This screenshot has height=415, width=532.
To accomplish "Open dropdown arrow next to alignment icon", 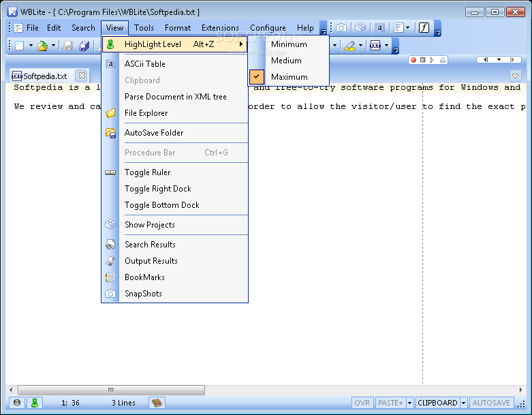I will 408,28.
